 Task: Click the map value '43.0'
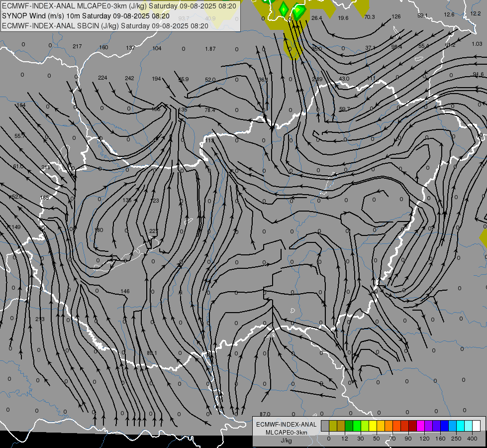[344, 79]
